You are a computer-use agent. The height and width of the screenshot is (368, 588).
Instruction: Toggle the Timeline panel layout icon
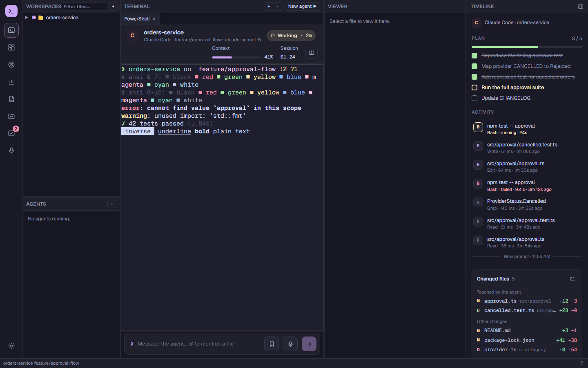[581, 7]
